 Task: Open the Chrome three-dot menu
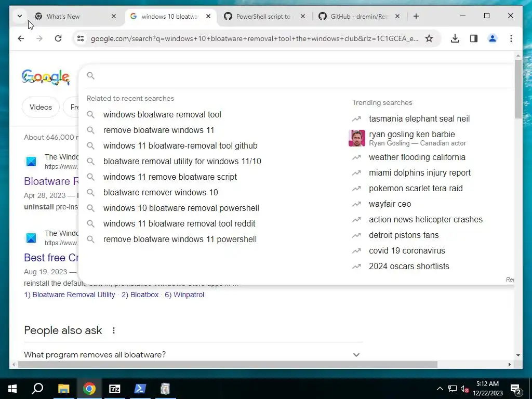(x=511, y=38)
